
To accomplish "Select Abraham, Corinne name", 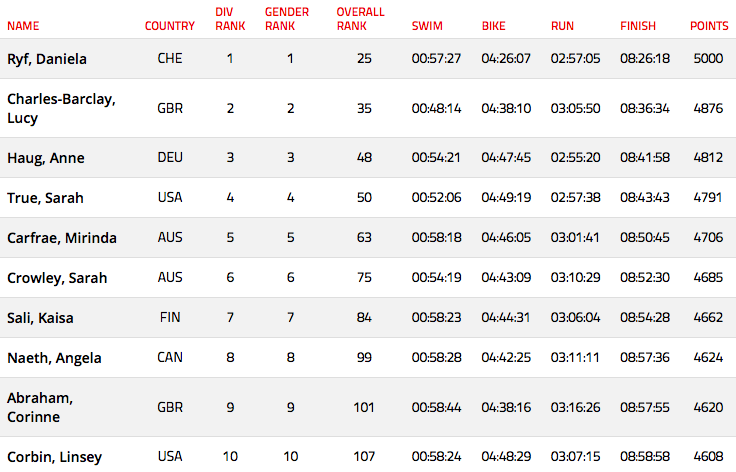I will point(40,407).
